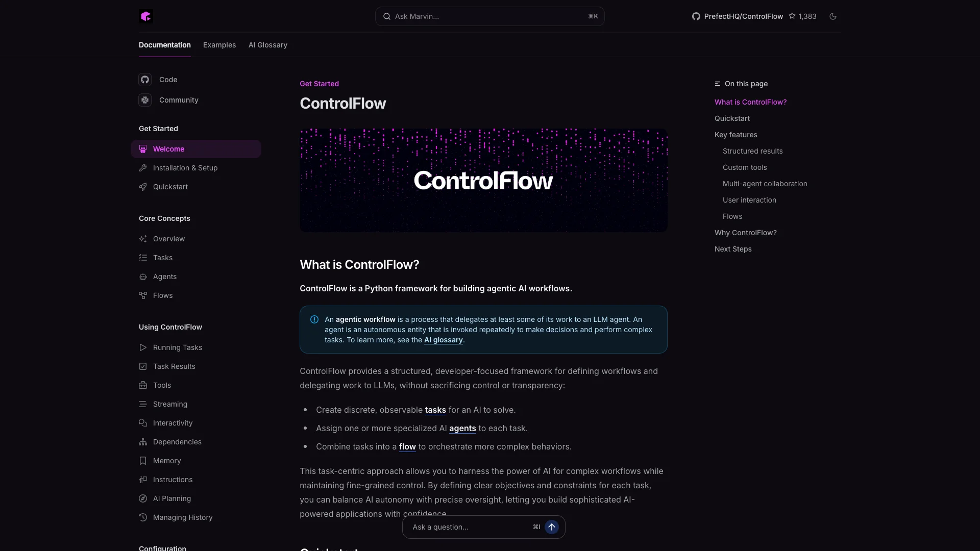Select the Agents sidebar item icon
This screenshot has width=980, height=551.
[x=142, y=277]
